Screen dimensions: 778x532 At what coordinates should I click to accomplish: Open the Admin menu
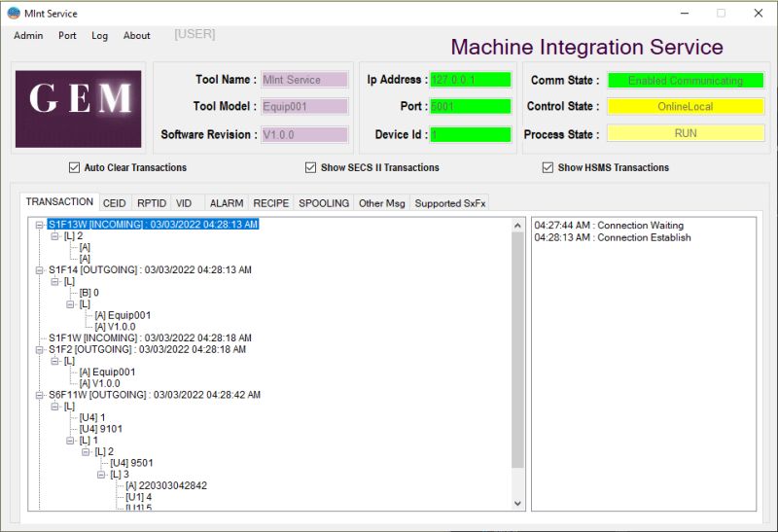click(x=28, y=36)
